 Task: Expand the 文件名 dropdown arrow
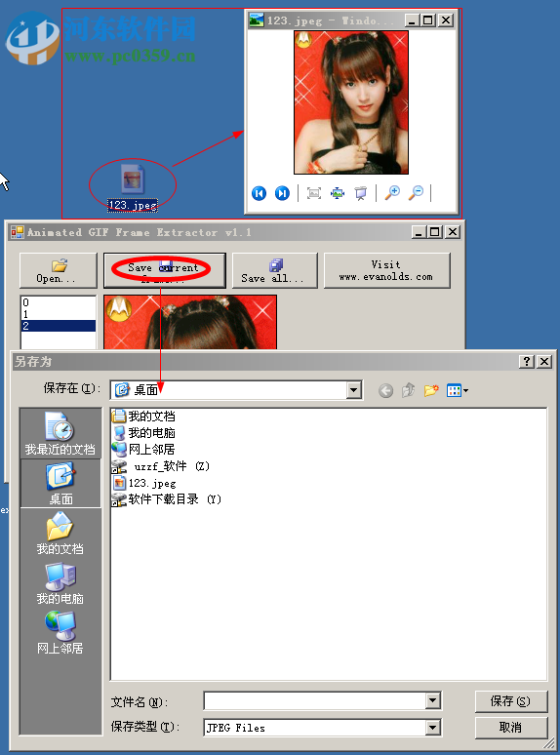[433, 701]
